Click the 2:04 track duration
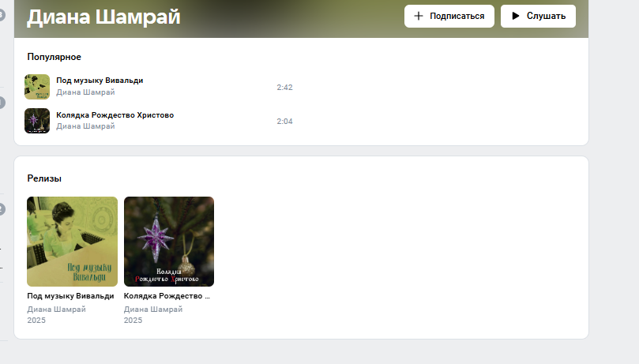The image size is (639, 364). coord(284,122)
